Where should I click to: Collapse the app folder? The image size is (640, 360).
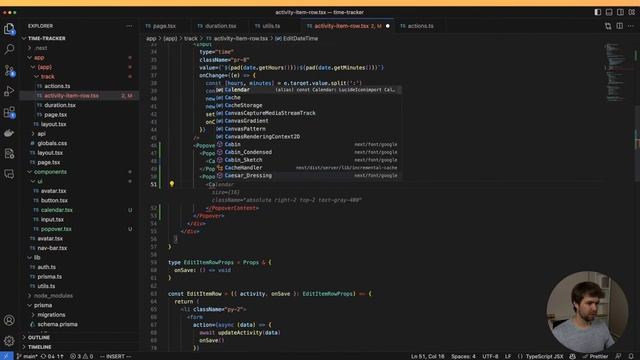[39, 58]
